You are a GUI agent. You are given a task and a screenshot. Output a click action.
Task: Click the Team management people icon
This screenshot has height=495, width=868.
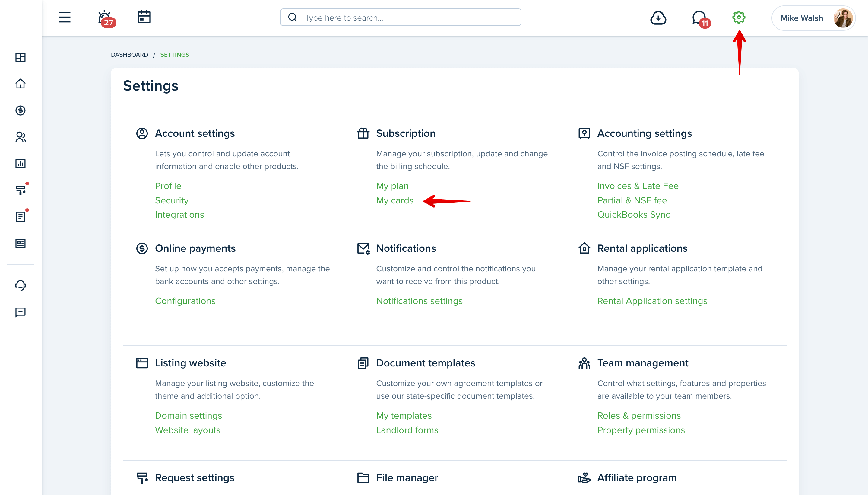pos(584,363)
